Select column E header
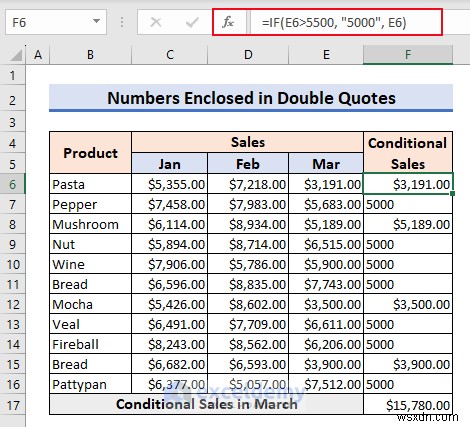This screenshot has height=427, width=470. pyautogui.click(x=326, y=55)
